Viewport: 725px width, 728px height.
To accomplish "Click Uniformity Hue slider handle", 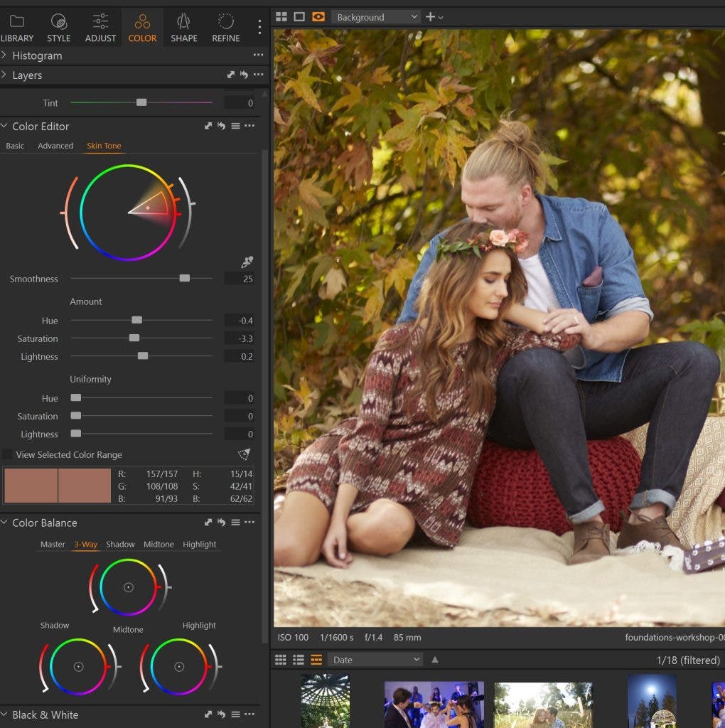I will (x=76, y=397).
